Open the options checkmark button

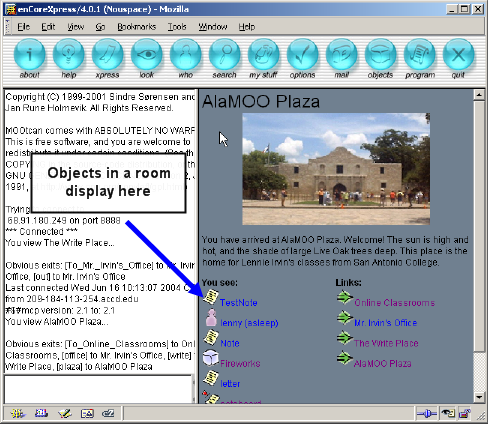tap(303, 54)
